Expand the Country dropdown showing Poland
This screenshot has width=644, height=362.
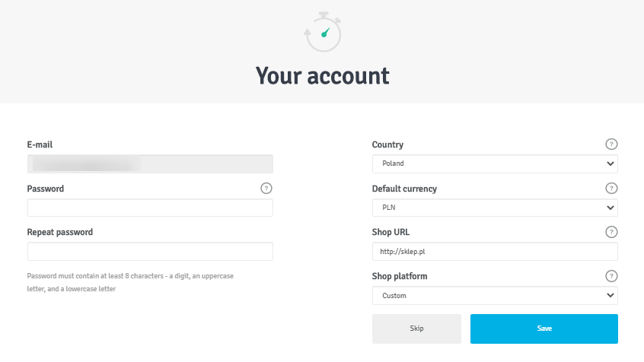pos(495,164)
